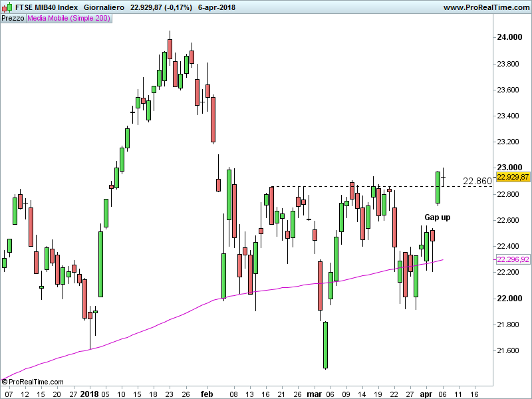
Task: Click the 05 date label on time axis
Action: 105,394
